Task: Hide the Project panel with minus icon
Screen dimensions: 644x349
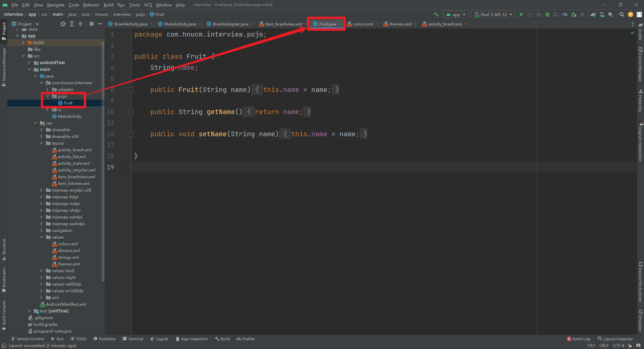Action: [x=100, y=24]
